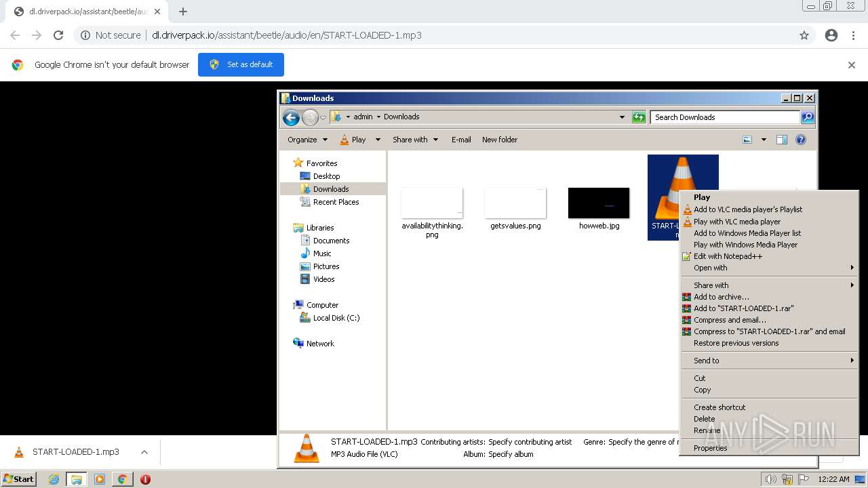Screen dimensions: 868x488
Task: Open the address bar history dropdown in Explorer
Action: click(x=622, y=117)
